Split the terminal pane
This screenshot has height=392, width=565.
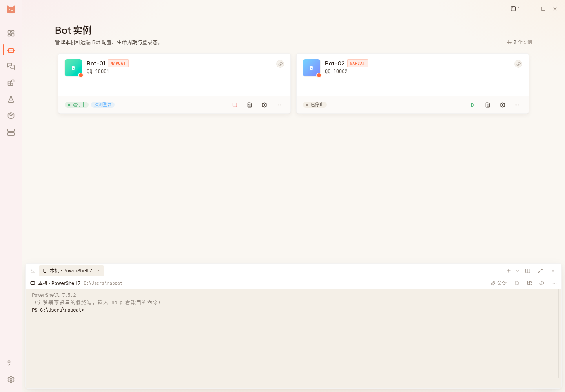click(528, 271)
